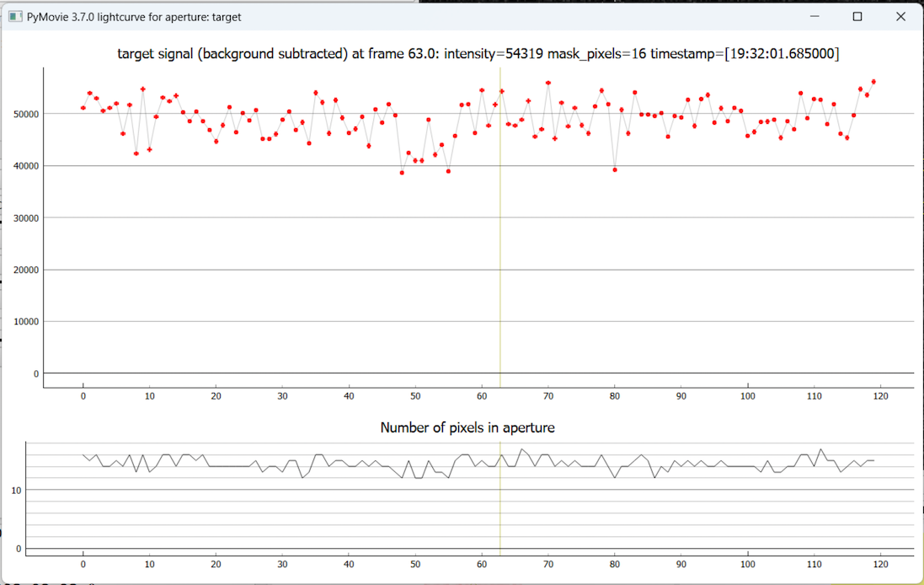Close the PyMovie lightcurve window
The width and height of the screenshot is (924, 585).
[900, 17]
